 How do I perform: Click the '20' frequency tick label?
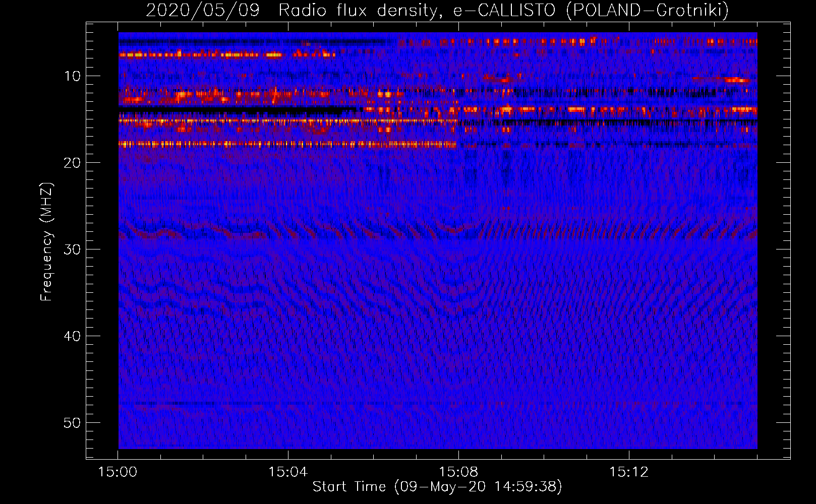click(73, 163)
